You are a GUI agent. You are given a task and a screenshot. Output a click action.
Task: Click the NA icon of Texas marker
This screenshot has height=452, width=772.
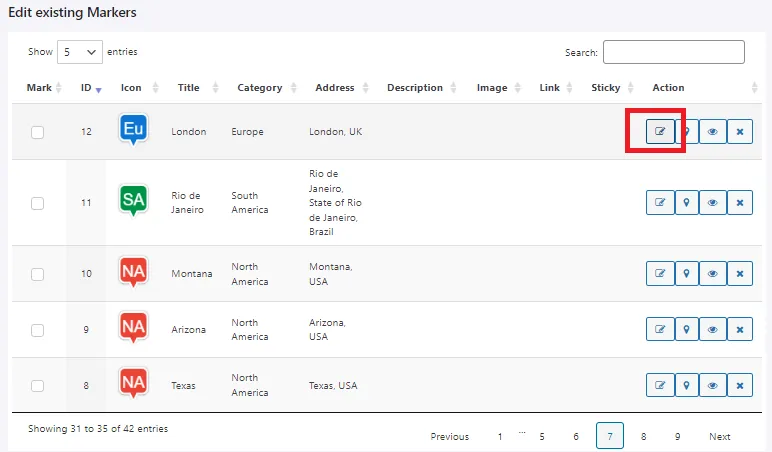[133, 383]
